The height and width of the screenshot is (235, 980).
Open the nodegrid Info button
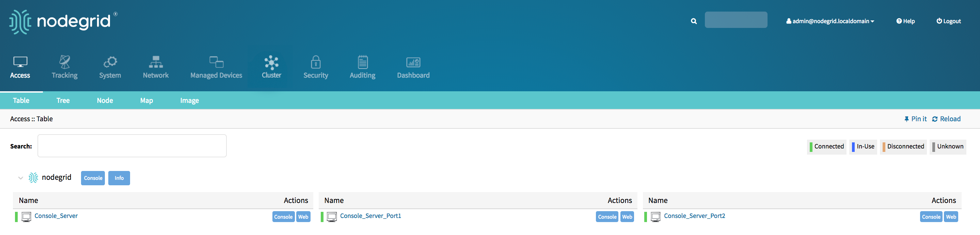pos(119,178)
